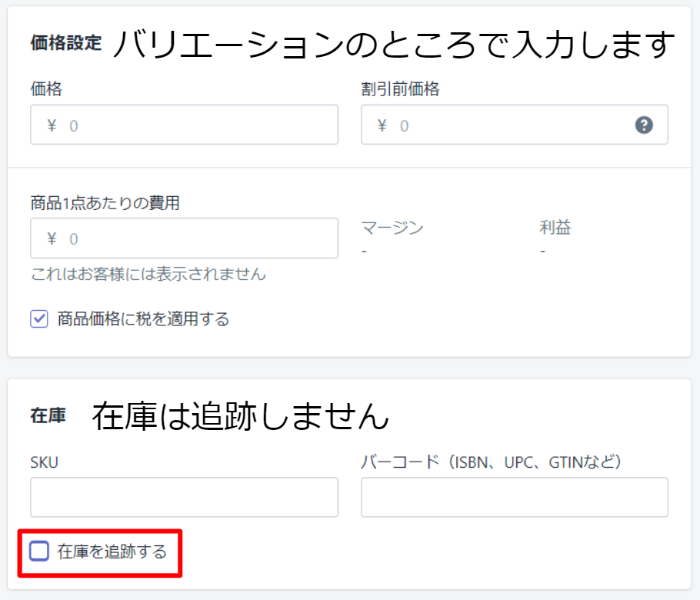Click the yen symbol in 価格 field
The image size is (700, 600).
coord(52,125)
